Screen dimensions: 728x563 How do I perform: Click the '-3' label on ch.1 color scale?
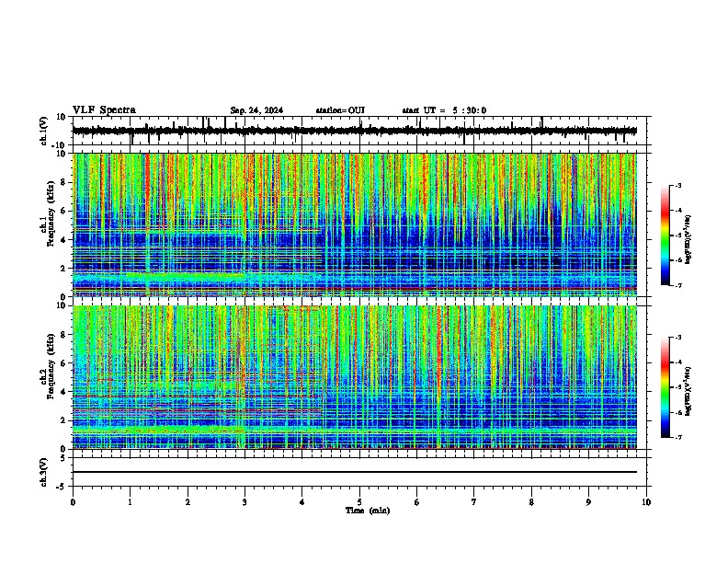click(x=677, y=185)
